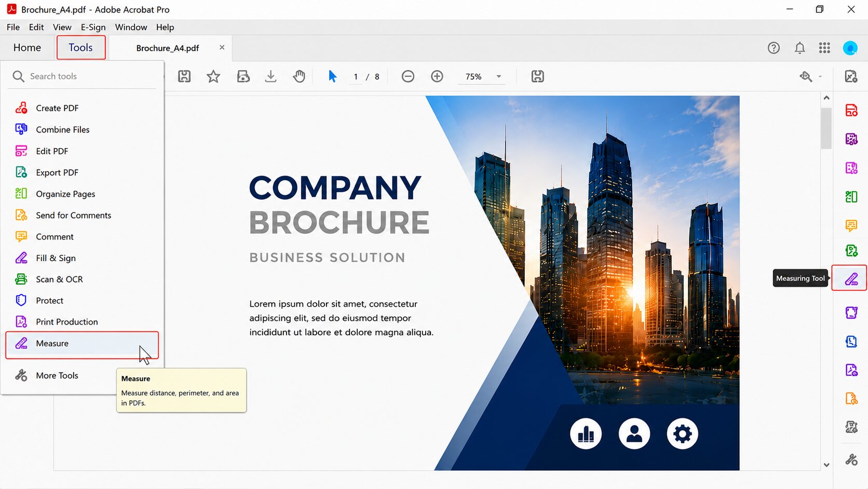Image resolution: width=868 pixels, height=489 pixels.
Task: Open the user profile avatar
Action: [850, 48]
